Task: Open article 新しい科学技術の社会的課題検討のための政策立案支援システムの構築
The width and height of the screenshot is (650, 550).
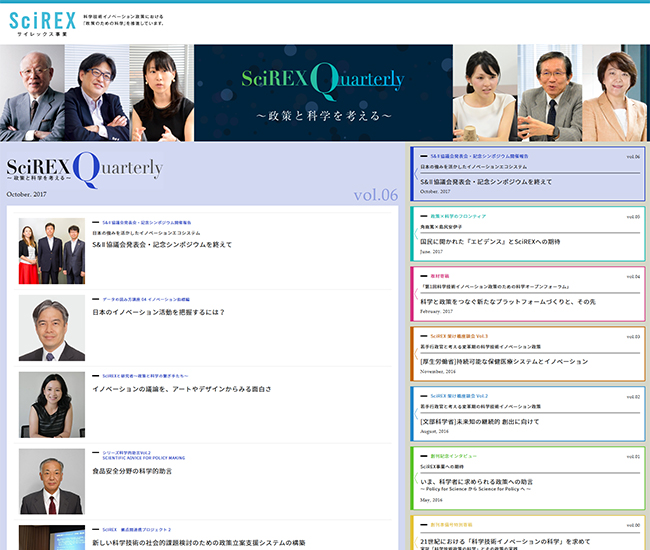Action: pyautogui.click(x=199, y=543)
